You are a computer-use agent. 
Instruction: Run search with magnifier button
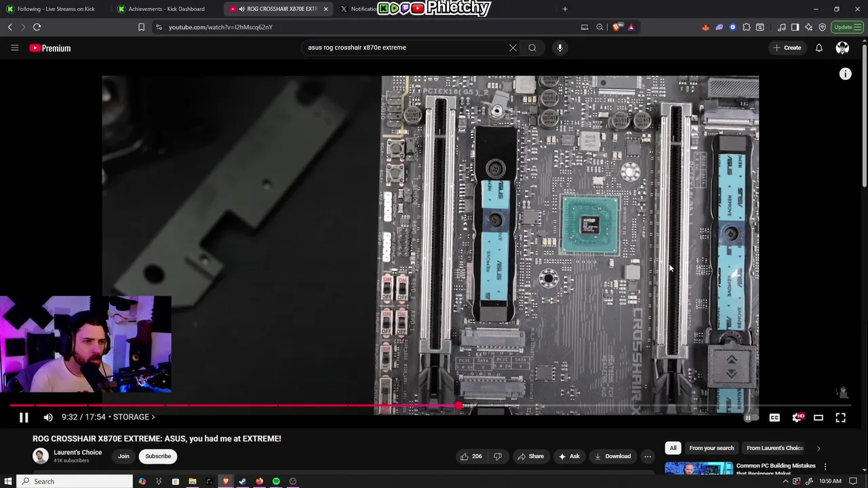[x=532, y=47]
